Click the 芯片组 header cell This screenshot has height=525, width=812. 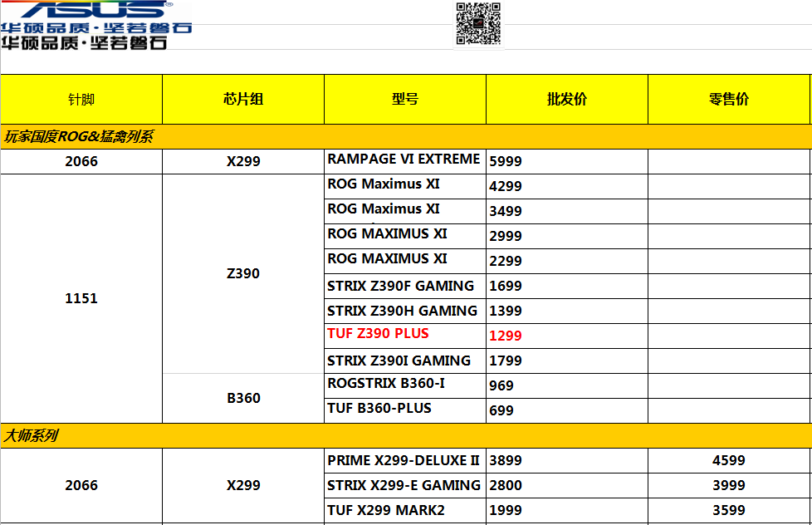243,100
